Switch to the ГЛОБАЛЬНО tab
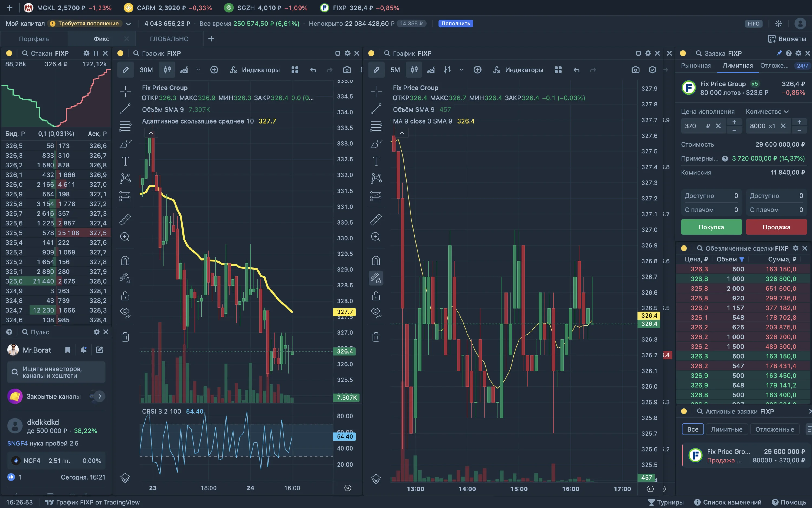This screenshot has height=508, width=812. (x=169, y=39)
